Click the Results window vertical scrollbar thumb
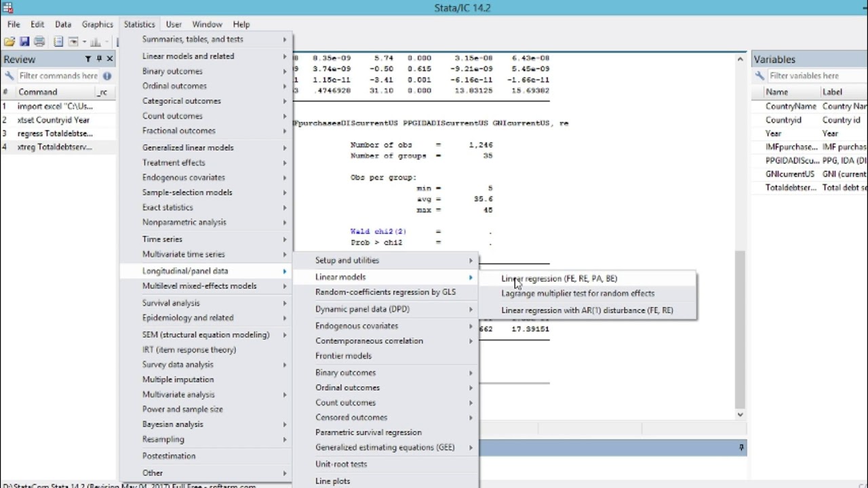 (x=740, y=329)
